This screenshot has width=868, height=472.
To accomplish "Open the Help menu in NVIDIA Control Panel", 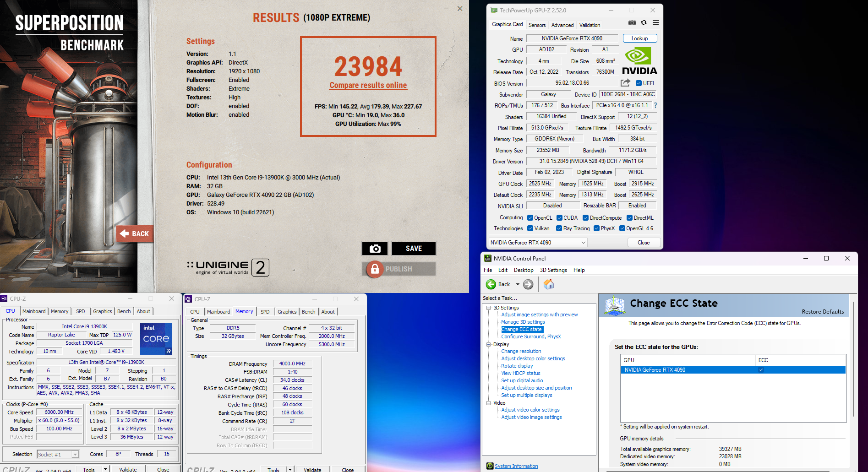I will point(579,270).
